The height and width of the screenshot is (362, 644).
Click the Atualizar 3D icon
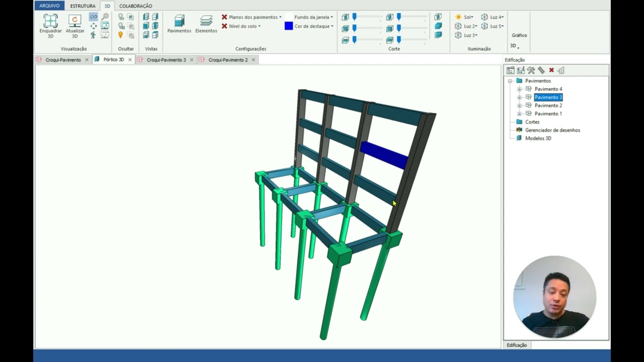74,21
